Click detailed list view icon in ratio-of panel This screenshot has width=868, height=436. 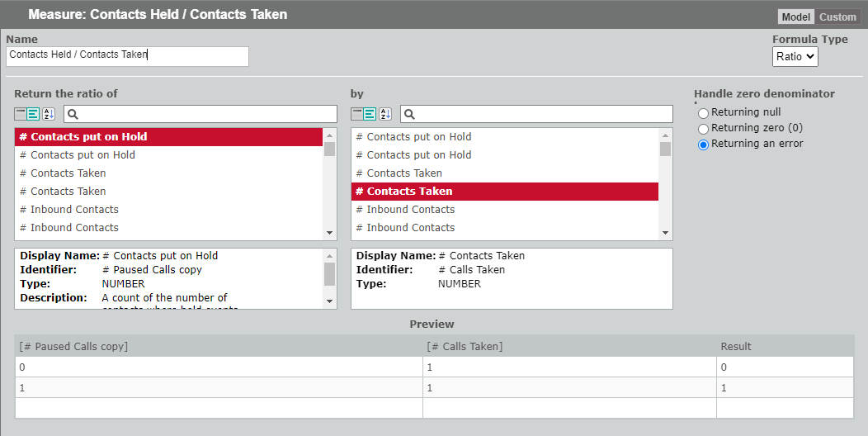(x=33, y=114)
